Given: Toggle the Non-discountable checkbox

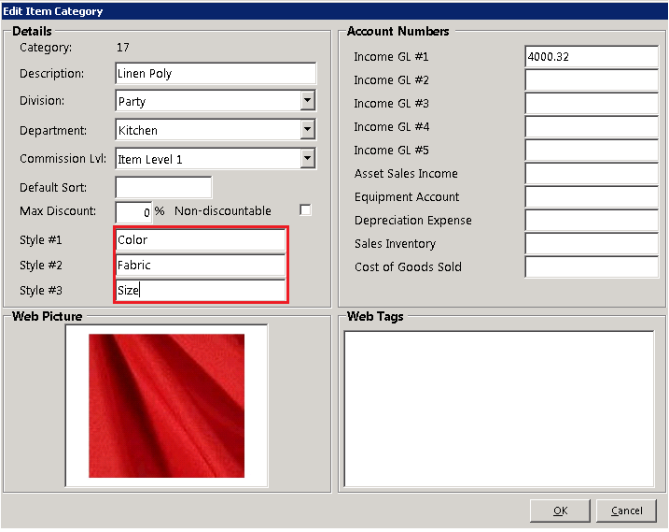Looking at the screenshot, I should [x=305, y=210].
